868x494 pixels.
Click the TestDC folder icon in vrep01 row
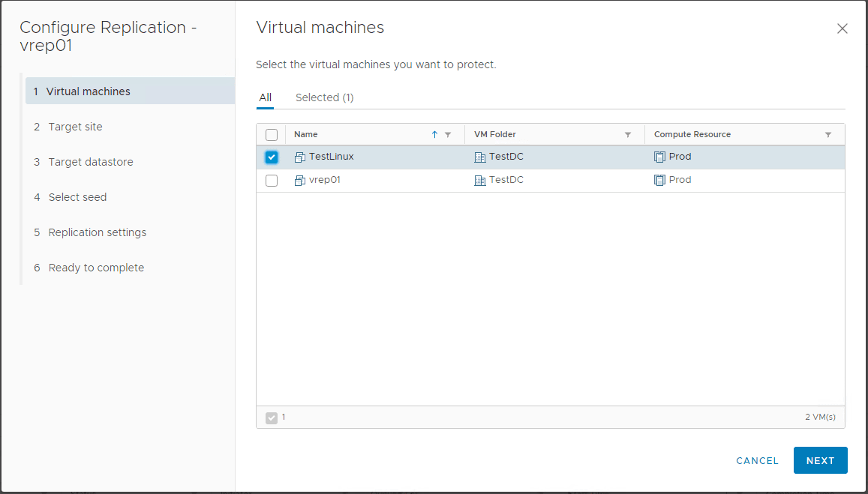(480, 181)
